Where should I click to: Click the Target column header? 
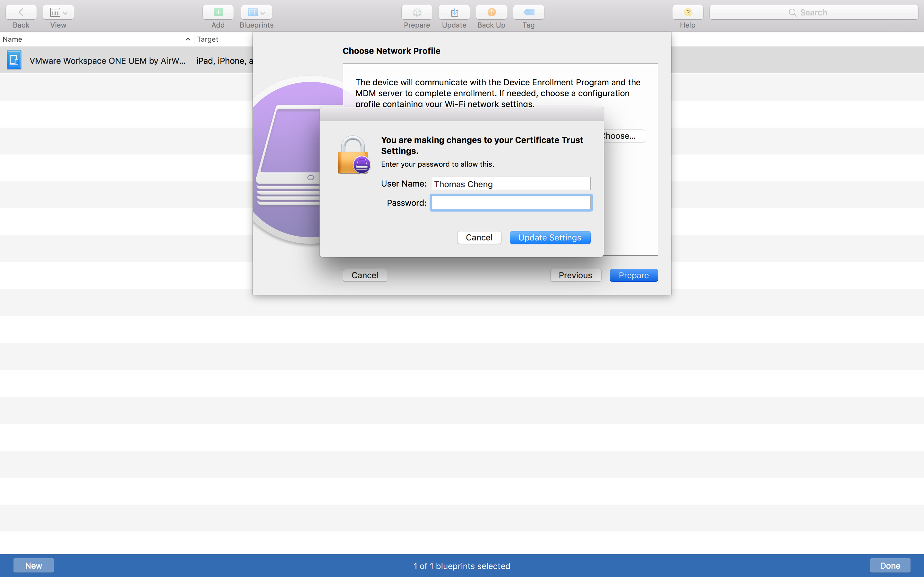[208, 39]
